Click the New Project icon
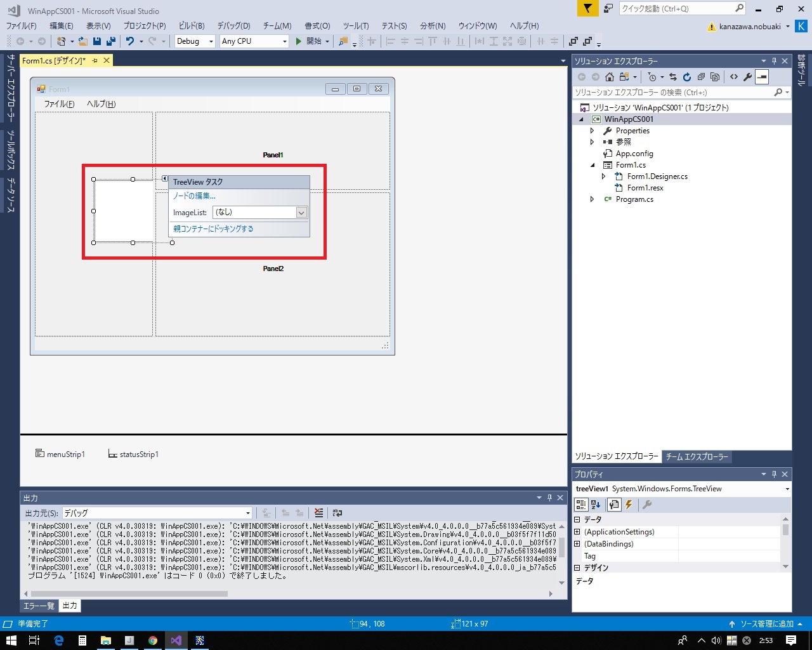Screen dimensions: 812x650 click(62, 41)
